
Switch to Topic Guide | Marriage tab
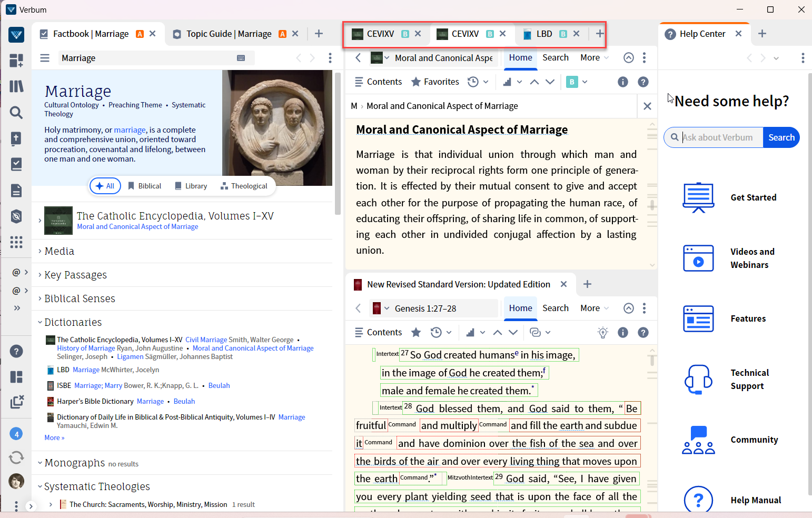point(229,34)
